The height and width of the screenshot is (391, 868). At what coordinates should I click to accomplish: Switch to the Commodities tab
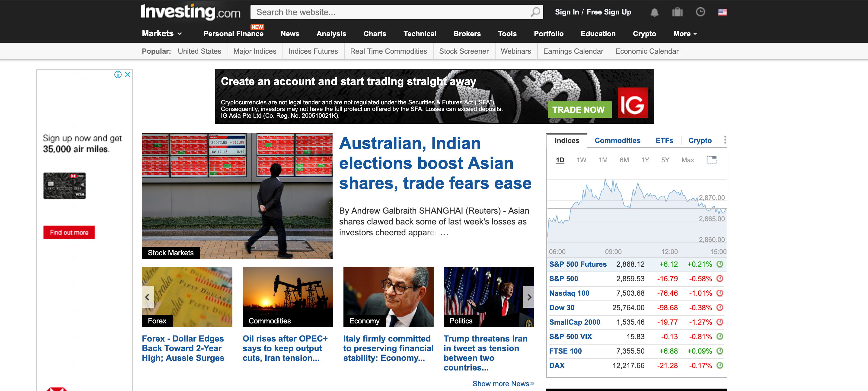(x=617, y=140)
